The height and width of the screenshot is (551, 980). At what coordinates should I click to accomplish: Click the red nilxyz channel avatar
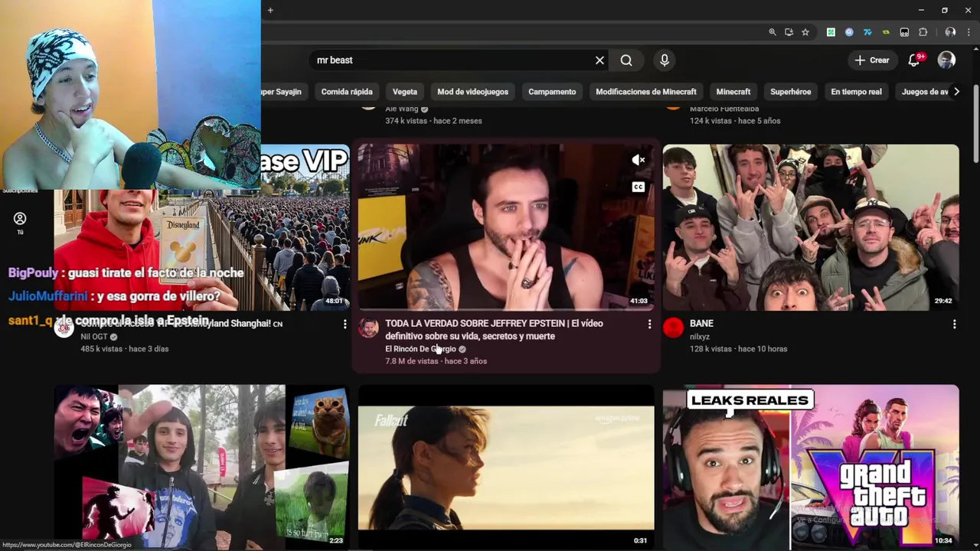[x=674, y=328]
